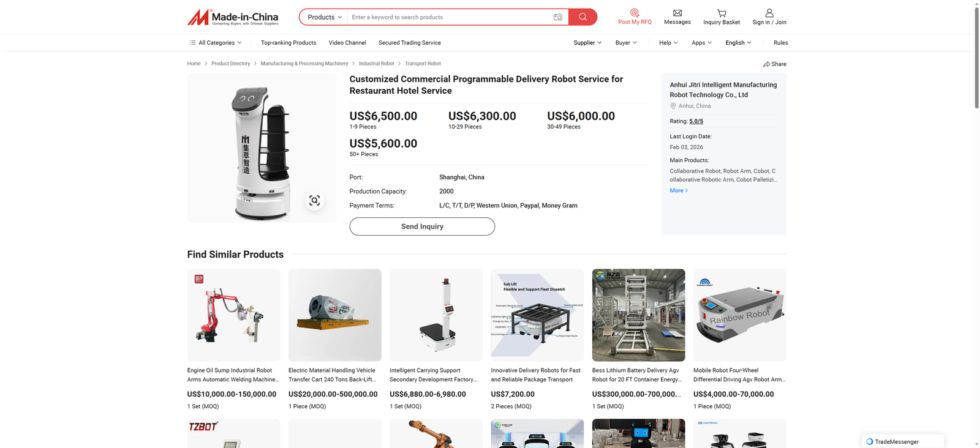
Task: Open the TradeMessenger chat widget
Action: 902,441
